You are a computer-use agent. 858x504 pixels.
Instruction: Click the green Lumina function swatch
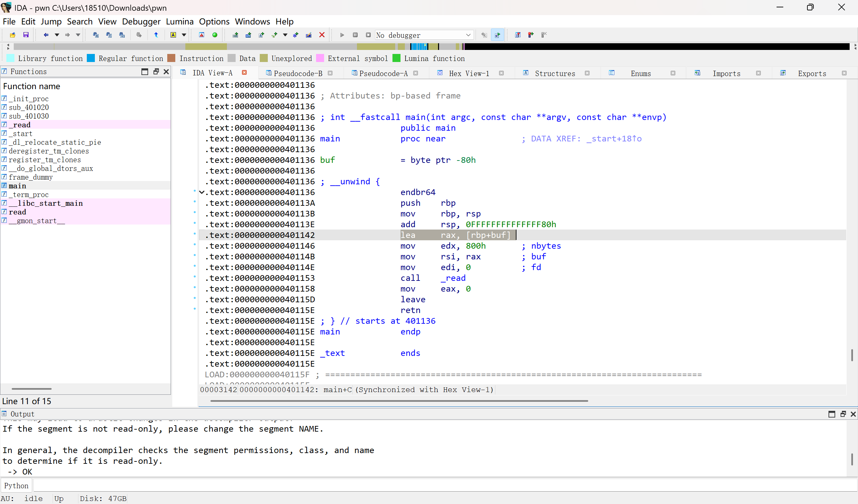396,58
